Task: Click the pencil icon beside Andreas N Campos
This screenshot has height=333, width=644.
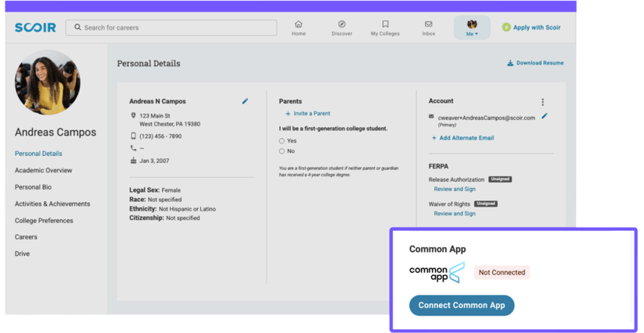Action: (245, 101)
